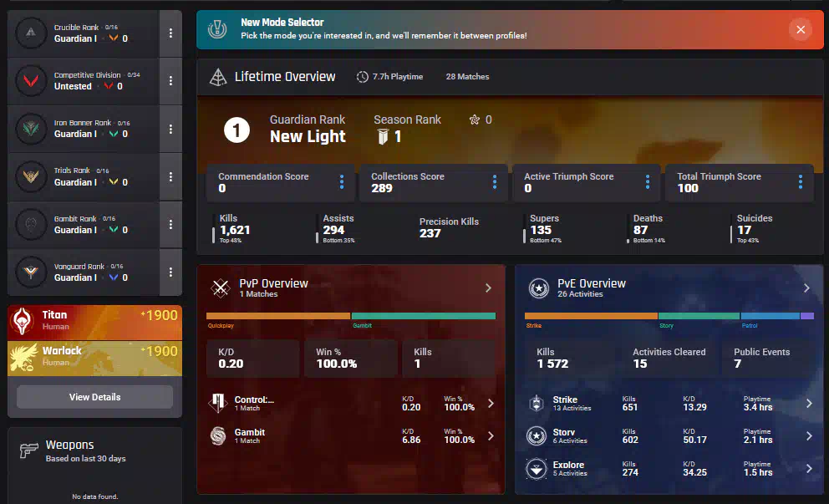The width and height of the screenshot is (829, 504).
Task: Click the Season Rank banner icon
Action: point(383,136)
